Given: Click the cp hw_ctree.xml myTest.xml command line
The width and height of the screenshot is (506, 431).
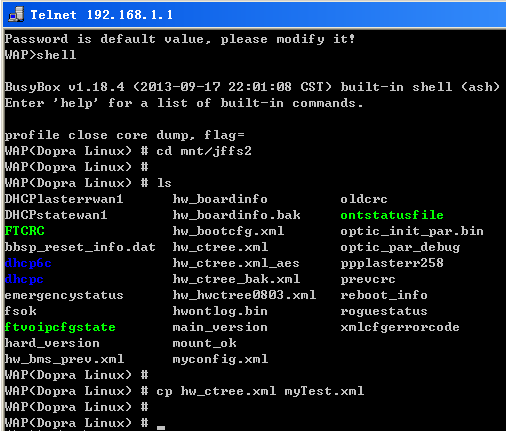Looking at the screenshot, I should tap(260, 391).
